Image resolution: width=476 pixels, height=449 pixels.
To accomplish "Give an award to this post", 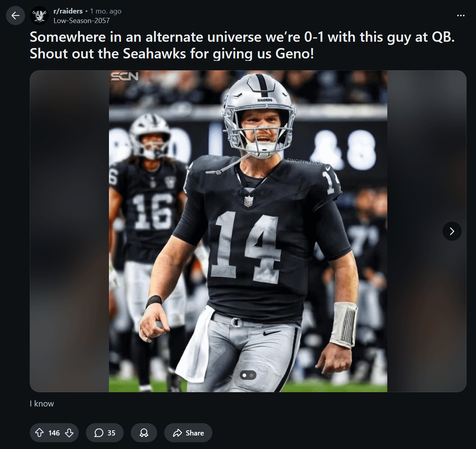I will click(144, 433).
